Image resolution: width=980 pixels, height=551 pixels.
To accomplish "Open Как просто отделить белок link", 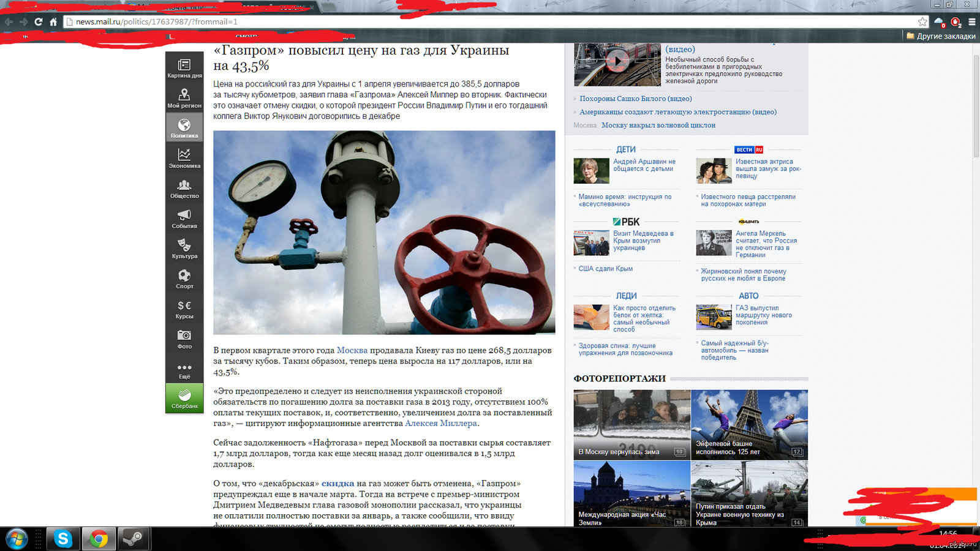I will point(644,319).
